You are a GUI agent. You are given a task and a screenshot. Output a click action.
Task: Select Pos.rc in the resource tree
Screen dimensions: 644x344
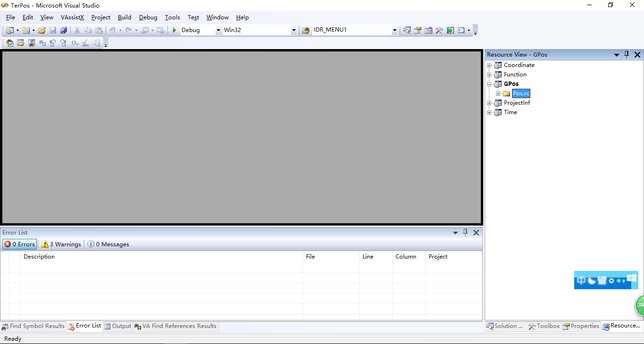click(x=521, y=93)
